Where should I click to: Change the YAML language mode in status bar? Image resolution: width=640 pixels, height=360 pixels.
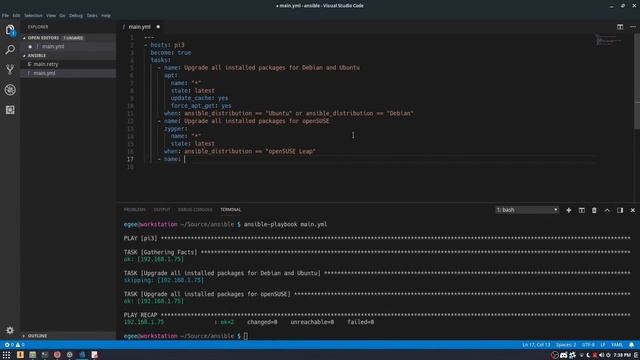[617, 345]
